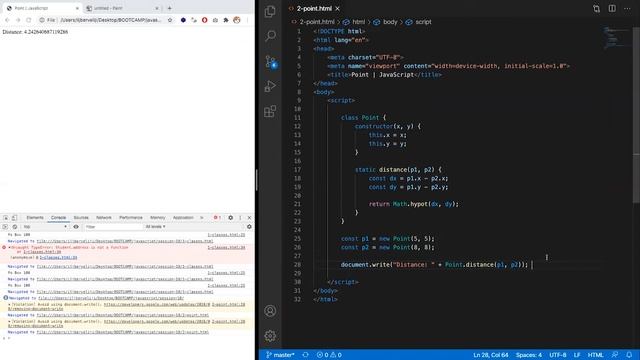Switch to the DevTools Console tab

click(x=58, y=218)
